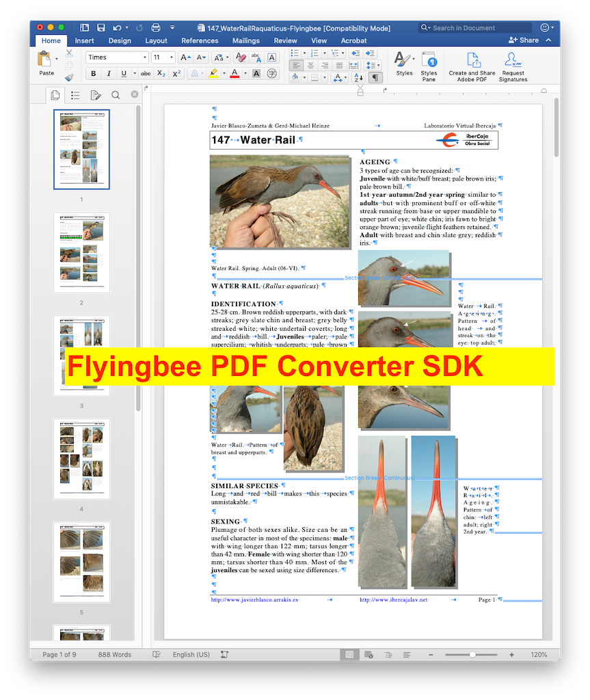This screenshot has height=700, width=590.
Task: Open the Styles gallery button
Action: tap(404, 64)
